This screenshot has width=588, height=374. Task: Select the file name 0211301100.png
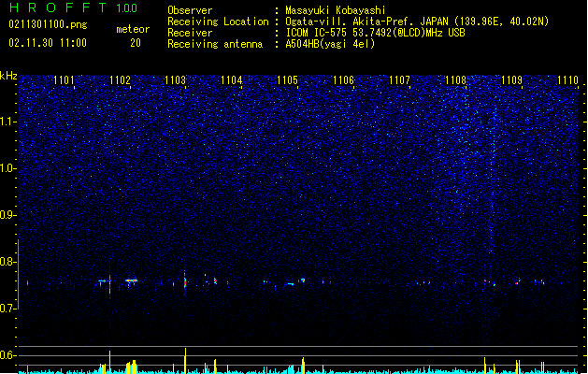tap(48, 24)
